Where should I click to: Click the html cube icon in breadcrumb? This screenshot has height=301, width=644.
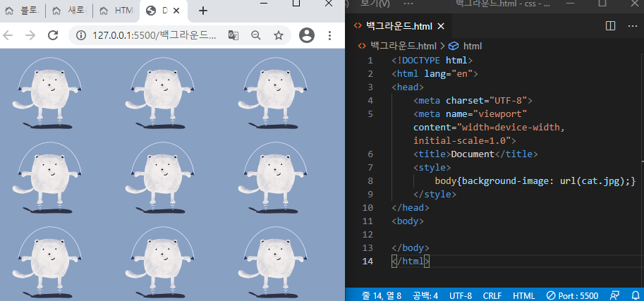point(454,46)
